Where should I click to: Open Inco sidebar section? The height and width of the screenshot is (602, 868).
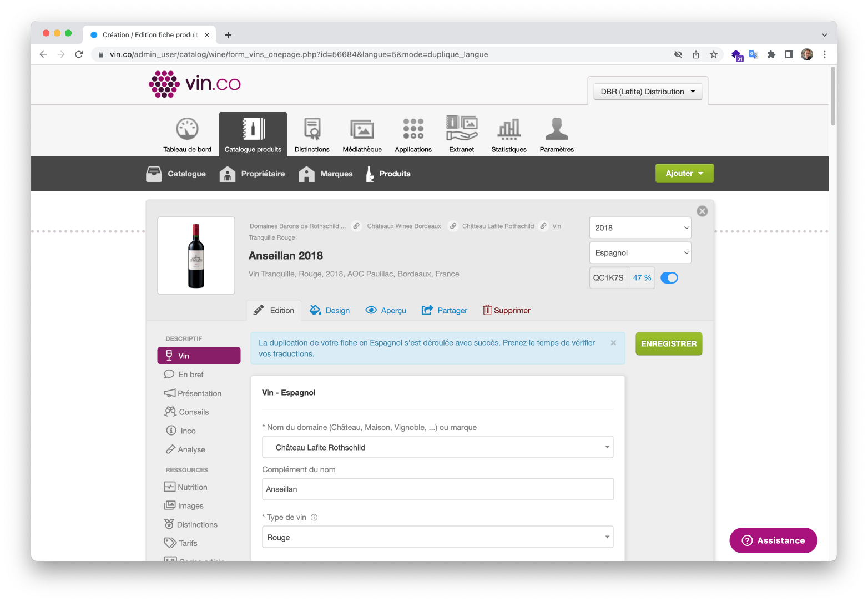click(181, 431)
